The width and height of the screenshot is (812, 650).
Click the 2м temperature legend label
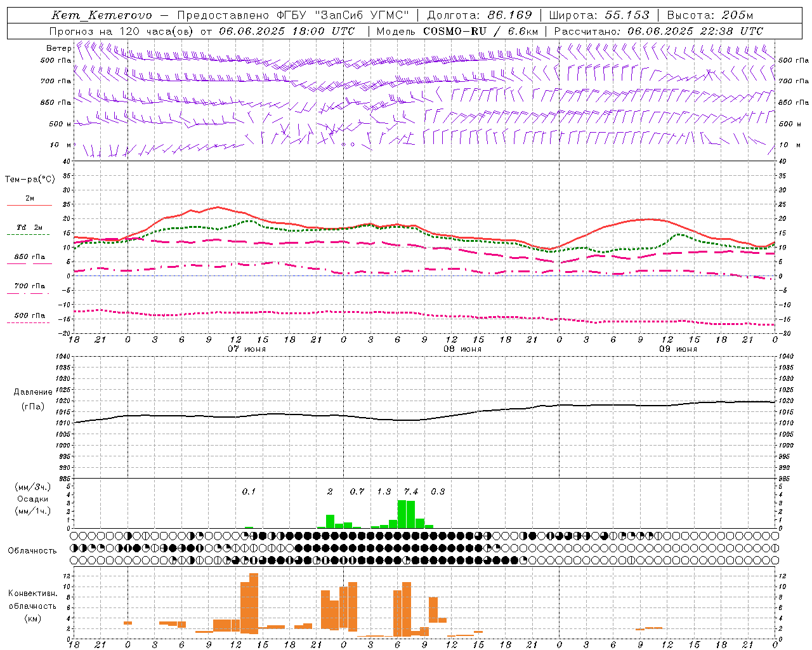(x=30, y=199)
